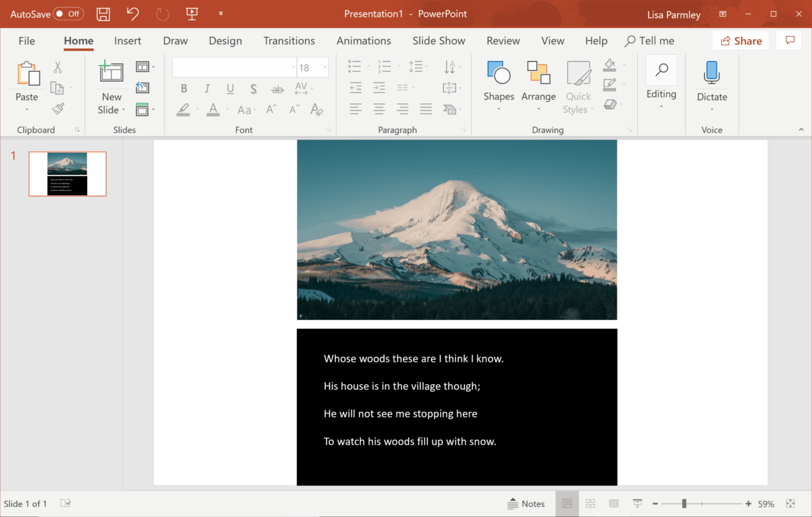
Task: Align text right
Action: coord(402,109)
